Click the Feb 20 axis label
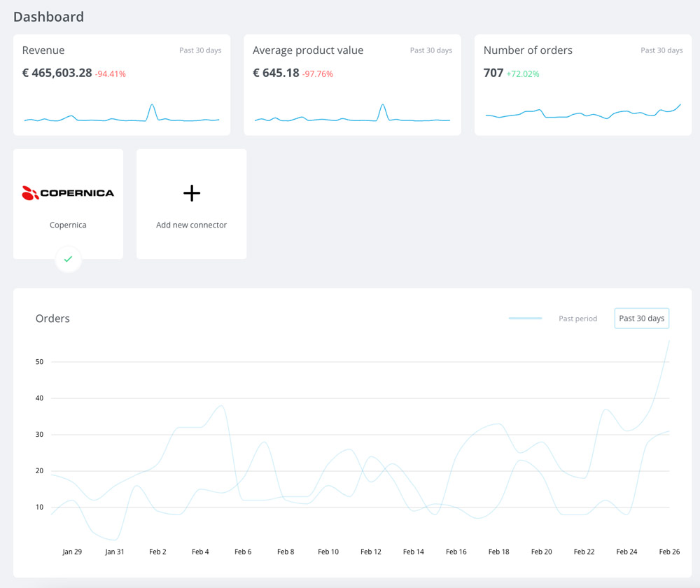 pos(542,552)
